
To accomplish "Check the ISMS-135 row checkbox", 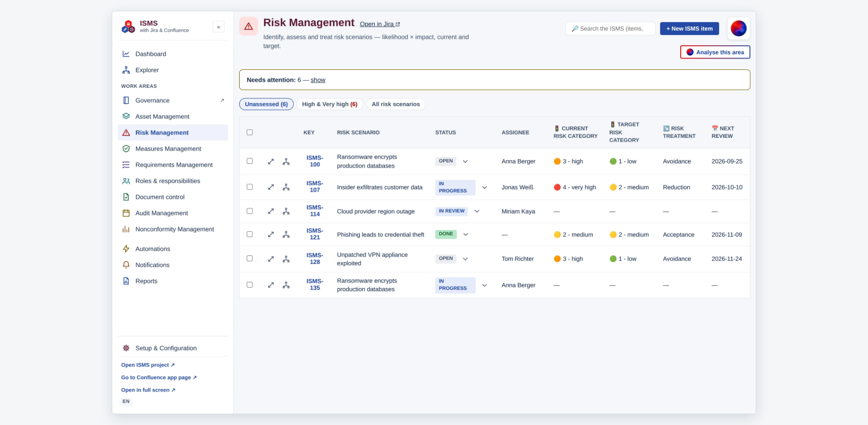I will click(250, 285).
